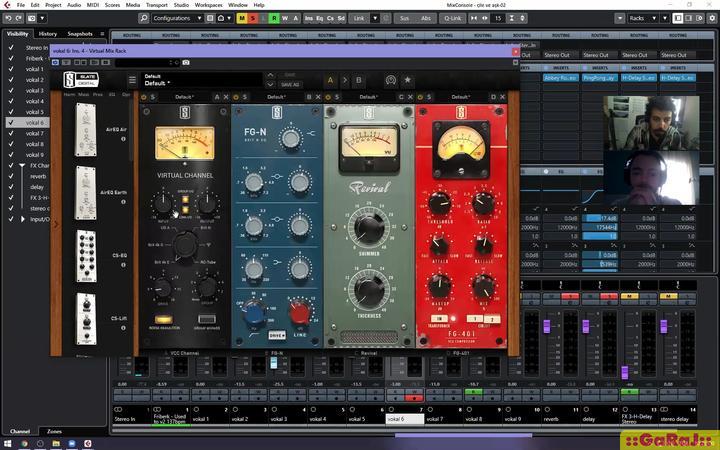Click the Revival Shimmer knob
The image size is (720, 450).
[x=369, y=226]
